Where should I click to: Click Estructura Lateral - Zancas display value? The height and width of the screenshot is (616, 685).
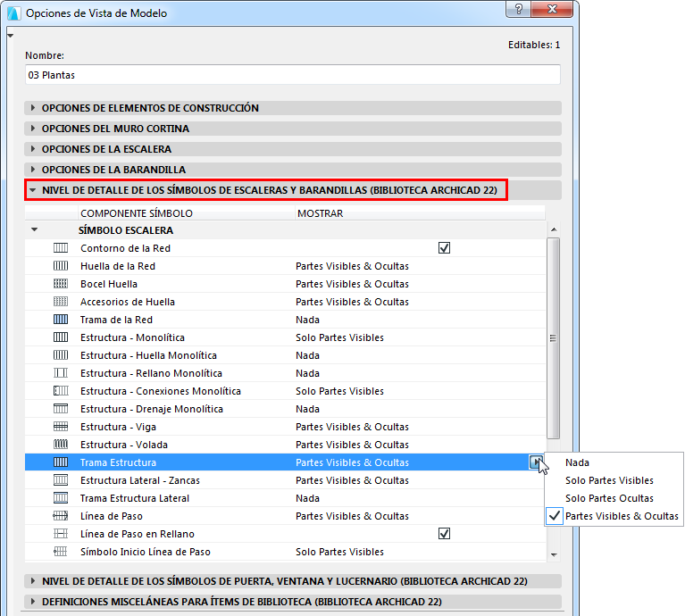(352, 480)
